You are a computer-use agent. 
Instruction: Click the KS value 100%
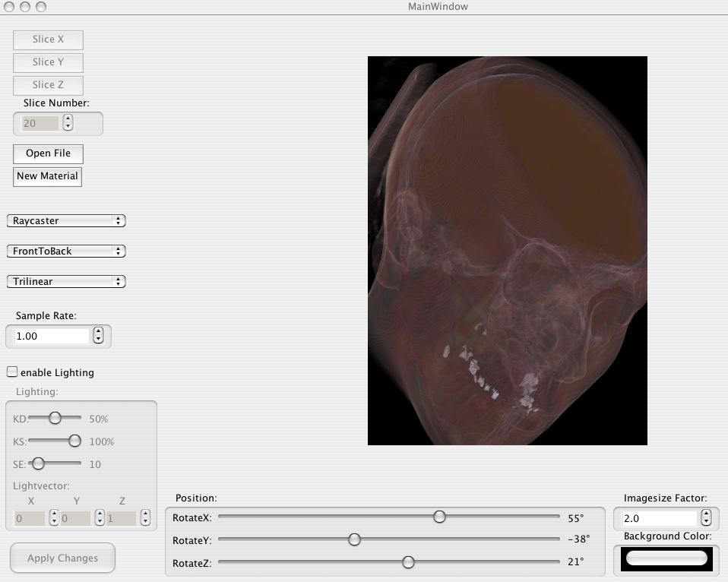[101, 442]
